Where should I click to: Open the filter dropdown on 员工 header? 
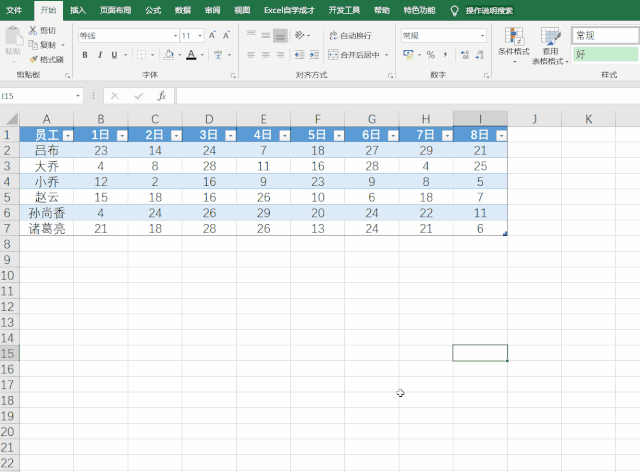click(x=67, y=134)
